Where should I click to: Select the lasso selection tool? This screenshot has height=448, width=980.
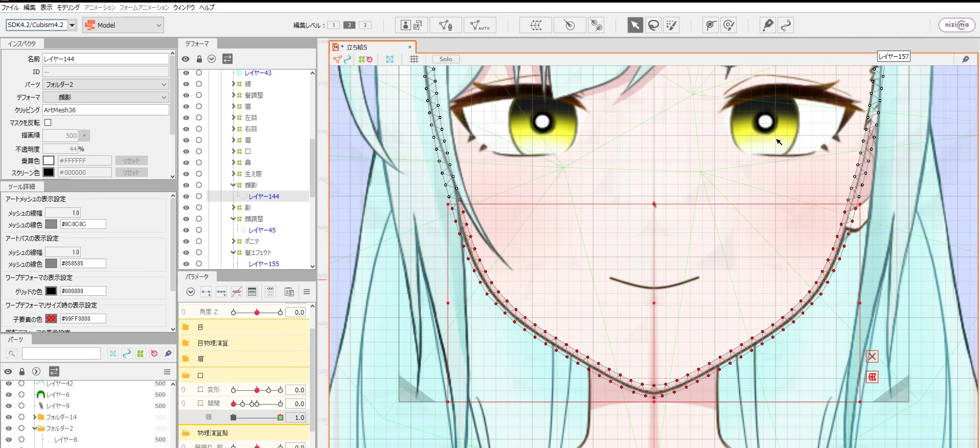point(653,25)
